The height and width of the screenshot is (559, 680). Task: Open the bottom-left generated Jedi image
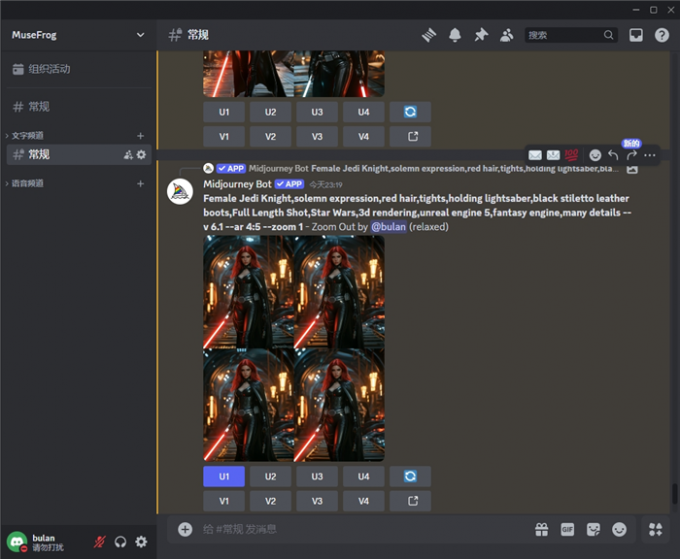[248, 405]
